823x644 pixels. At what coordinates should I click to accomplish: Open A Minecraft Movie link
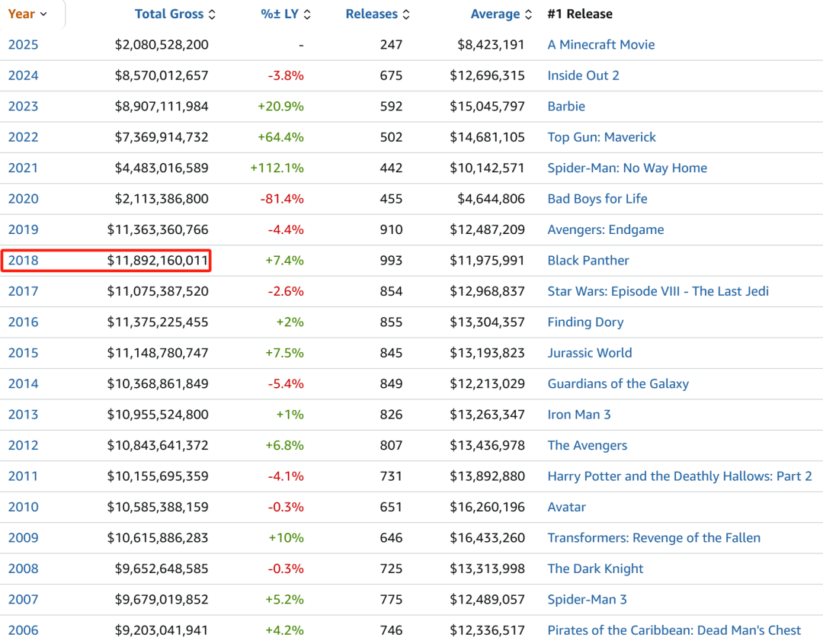[x=600, y=45]
